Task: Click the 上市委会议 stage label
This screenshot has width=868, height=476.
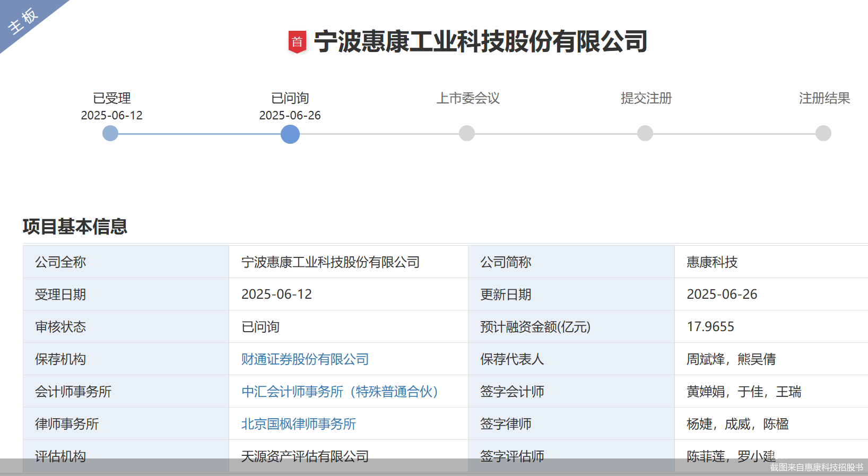Action: (x=468, y=98)
